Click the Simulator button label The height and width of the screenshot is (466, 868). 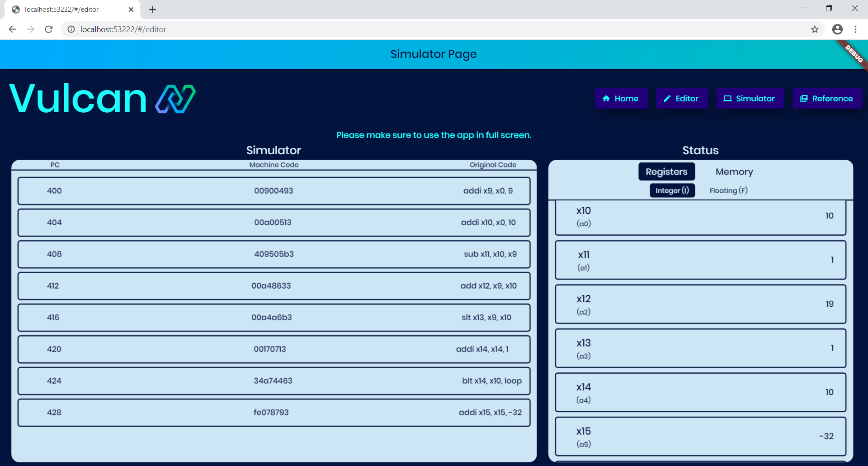click(x=755, y=99)
